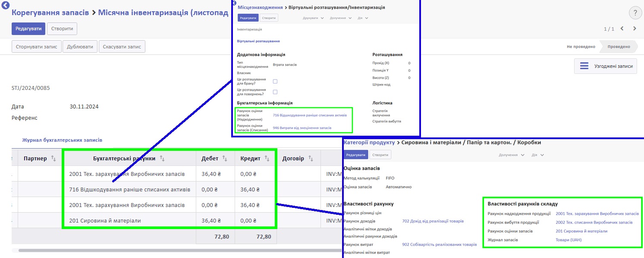
Task: Open the Корегування запасів breadcrumb
Action: [x=50, y=13]
